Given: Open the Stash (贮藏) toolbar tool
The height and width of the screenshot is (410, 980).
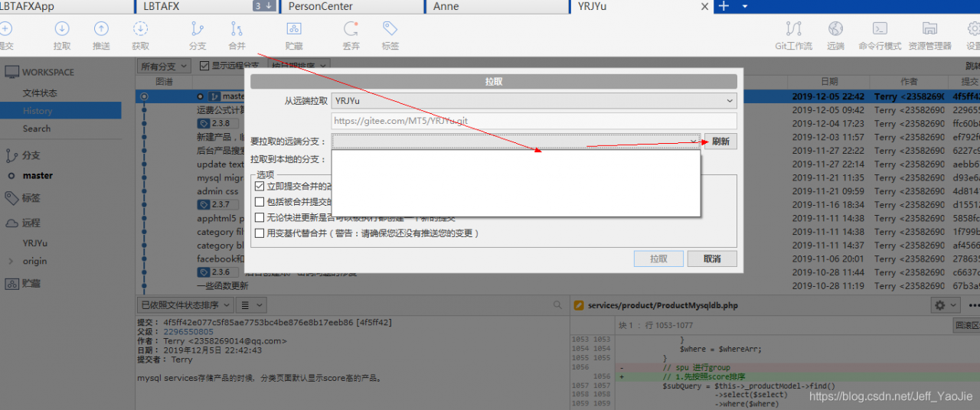Looking at the screenshot, I should [294, 29].
